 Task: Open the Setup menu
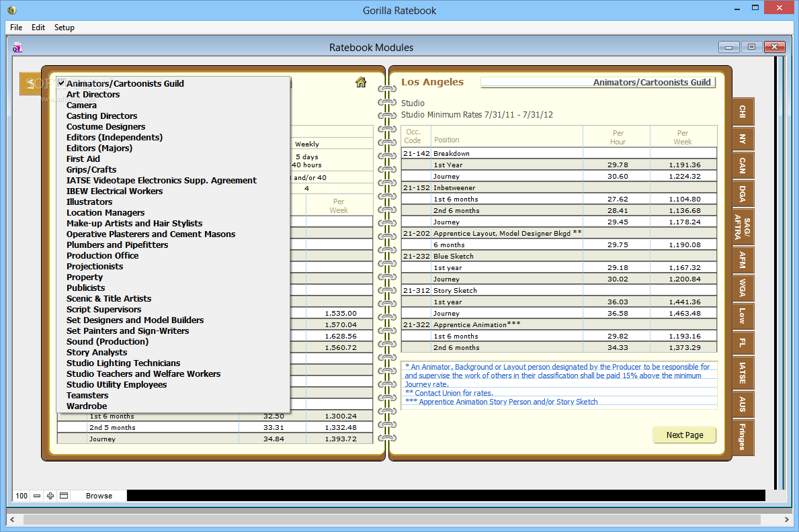(65, 28)
